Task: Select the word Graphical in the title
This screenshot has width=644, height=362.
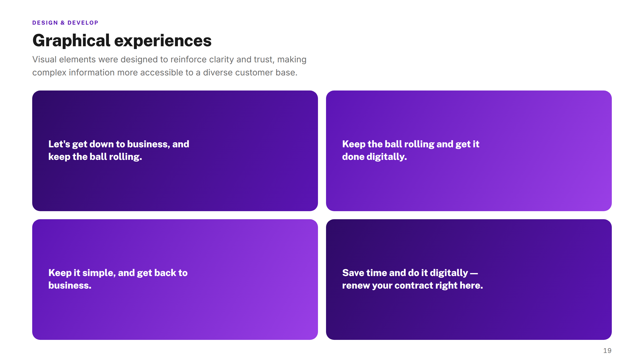Action: coord(71,40)
